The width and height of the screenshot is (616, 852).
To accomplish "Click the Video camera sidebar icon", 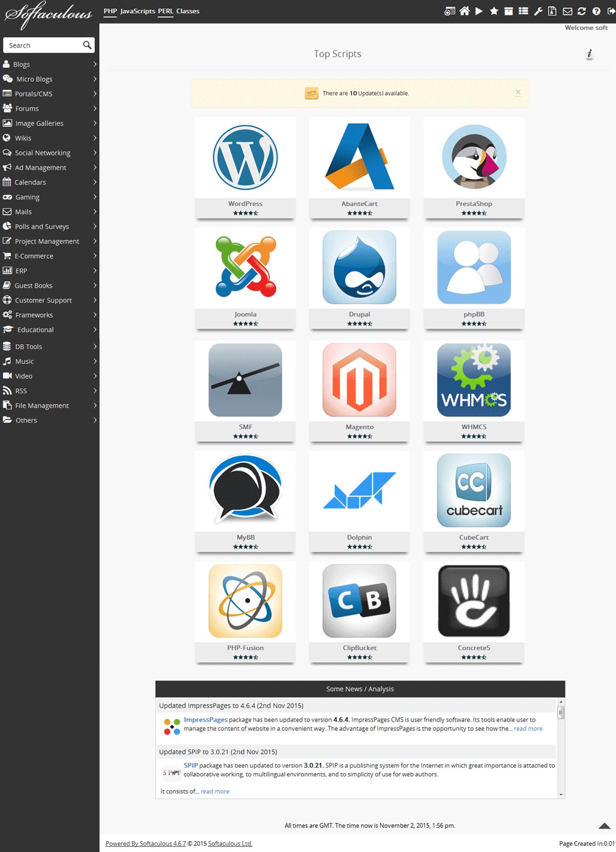I will tap(7, 376).
